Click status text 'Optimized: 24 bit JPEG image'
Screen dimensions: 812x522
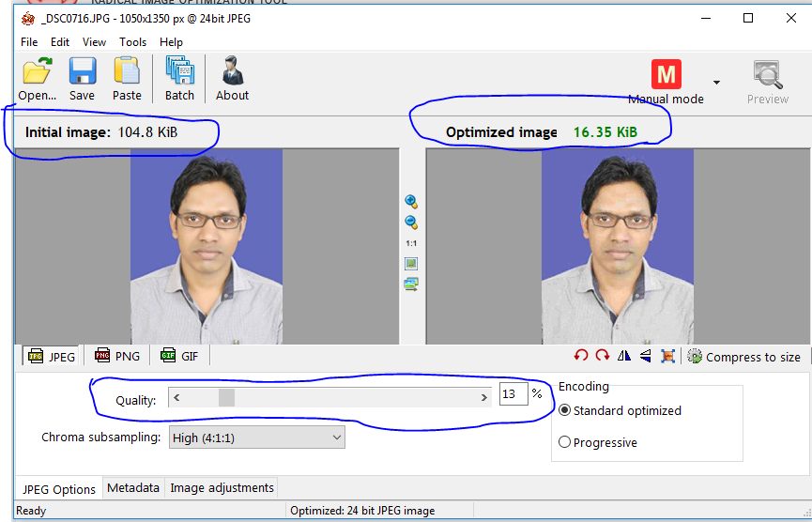coord(362,511)
